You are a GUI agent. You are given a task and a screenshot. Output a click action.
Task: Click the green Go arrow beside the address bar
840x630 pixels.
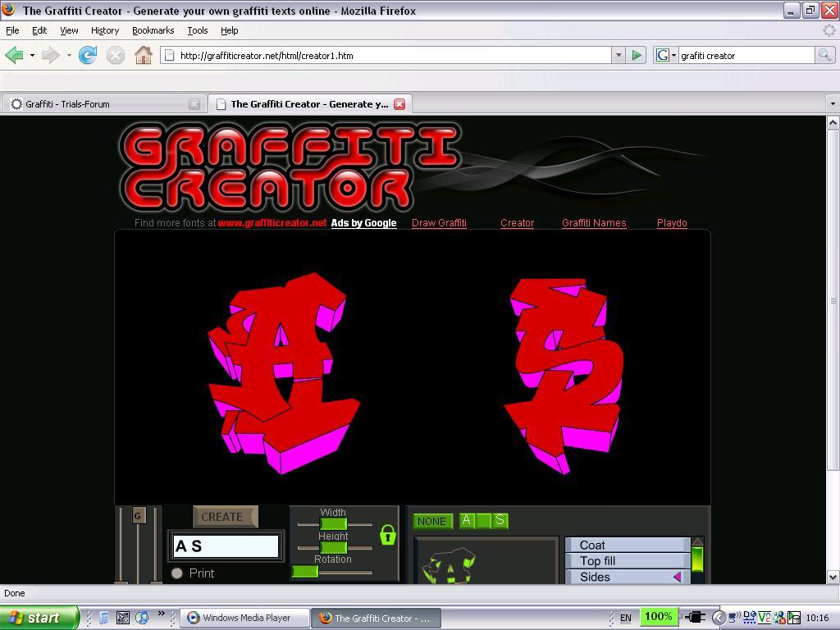click(637, 55)
